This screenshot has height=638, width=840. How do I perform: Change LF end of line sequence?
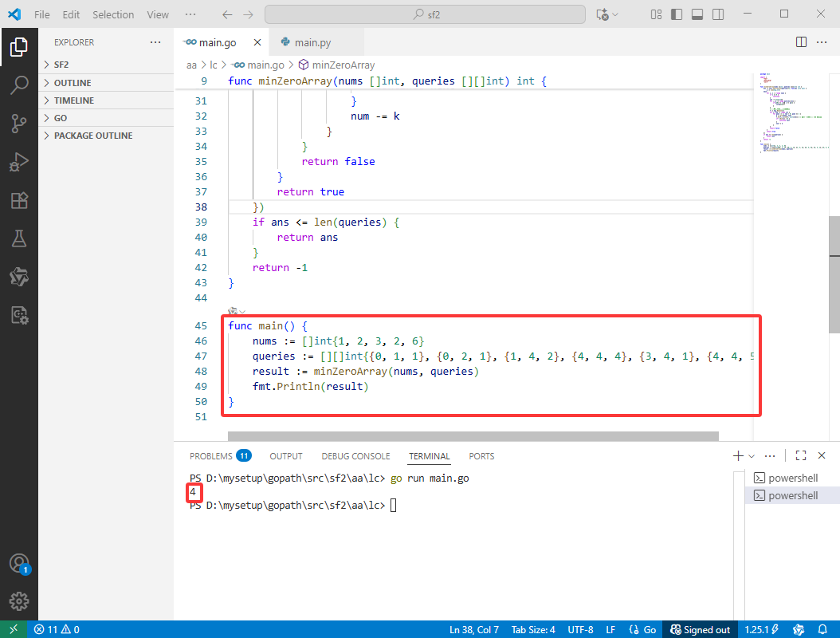point(610,629)
